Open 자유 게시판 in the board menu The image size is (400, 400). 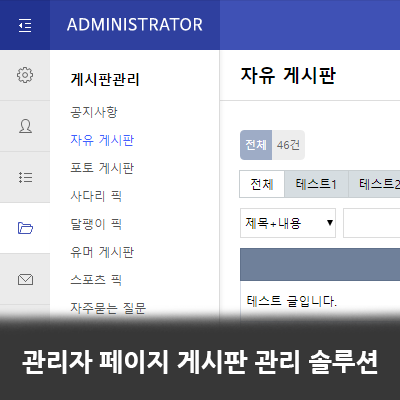102,140
